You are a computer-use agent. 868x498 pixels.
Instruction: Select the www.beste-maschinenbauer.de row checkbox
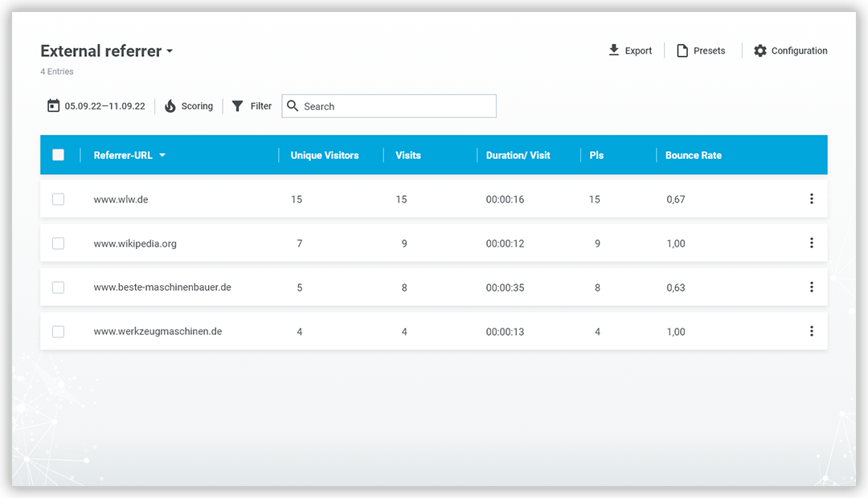[x=58, y=288]
